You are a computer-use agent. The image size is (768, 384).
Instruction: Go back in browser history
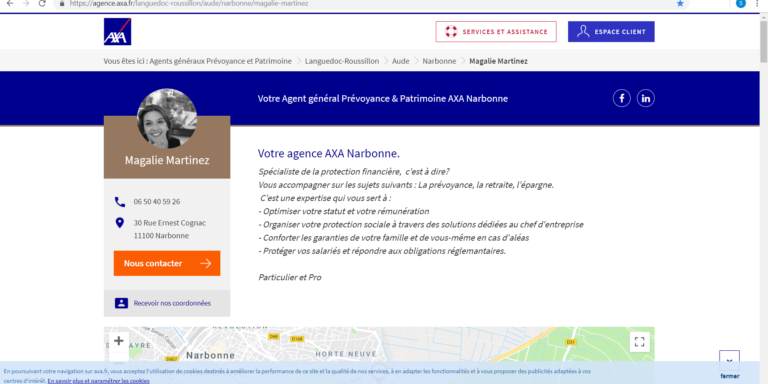point(10,3)
